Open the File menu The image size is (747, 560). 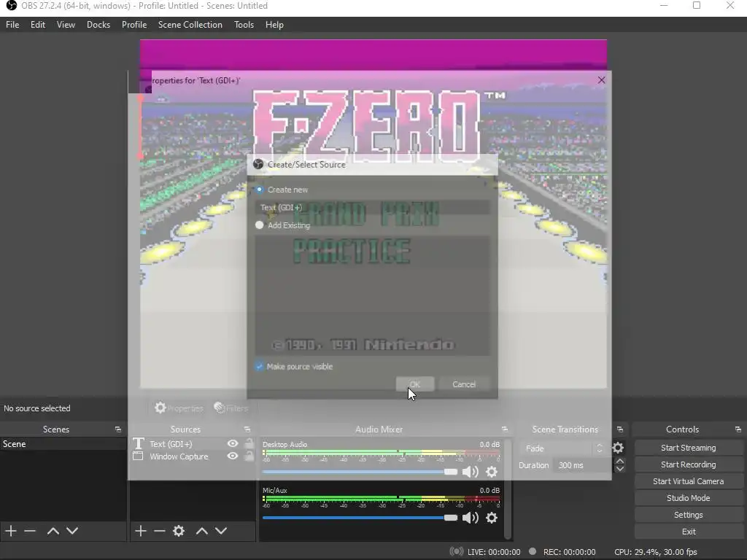coord(12,25)
